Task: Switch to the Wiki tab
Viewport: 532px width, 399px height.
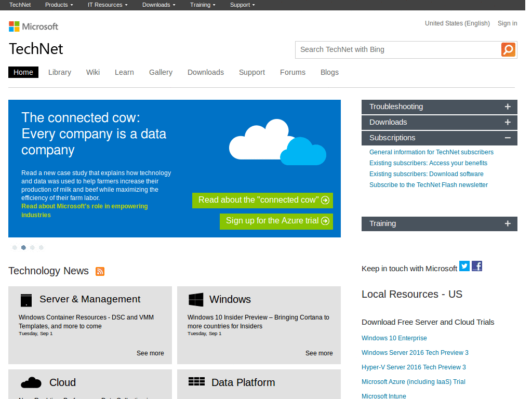Action: point(92,72)
